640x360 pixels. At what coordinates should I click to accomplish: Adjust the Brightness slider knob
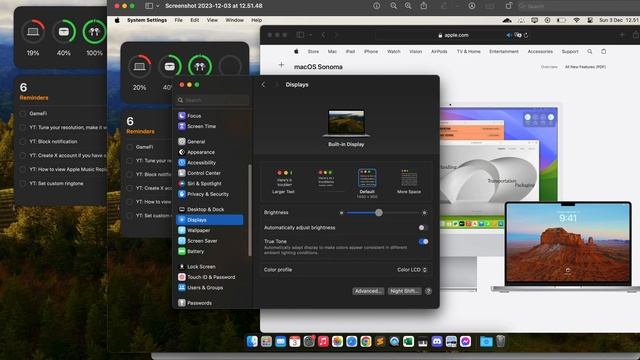[379, 213]
